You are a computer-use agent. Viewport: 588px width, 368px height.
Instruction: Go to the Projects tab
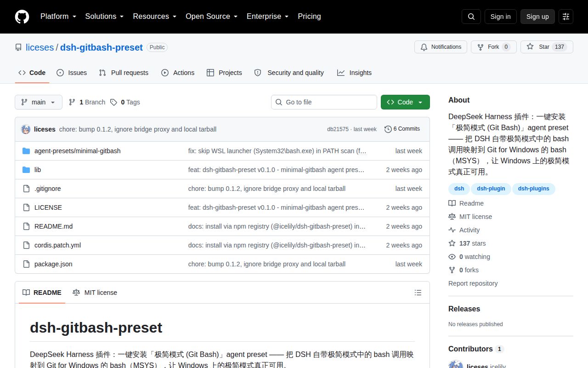pyautogui.click(x=224, y=73)
